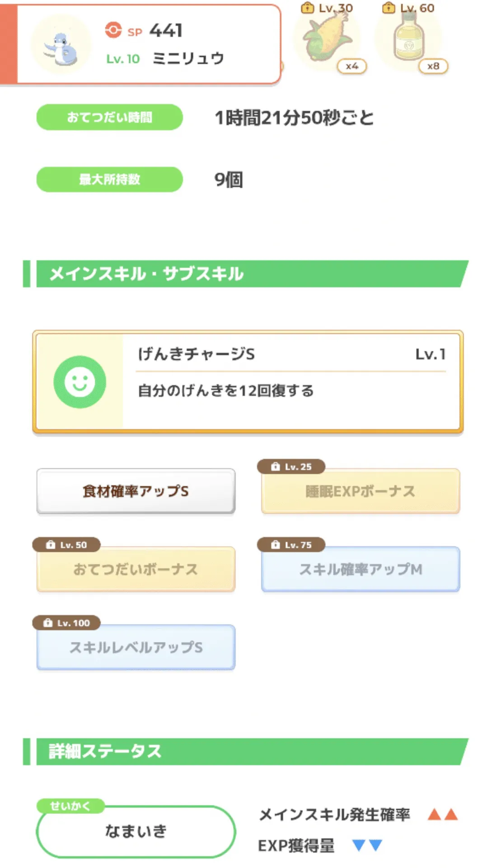Tap the lock icon on Lv. 75 badge
Image resolution: width=496 pixels, height=868 pixels.
[275, 545]
